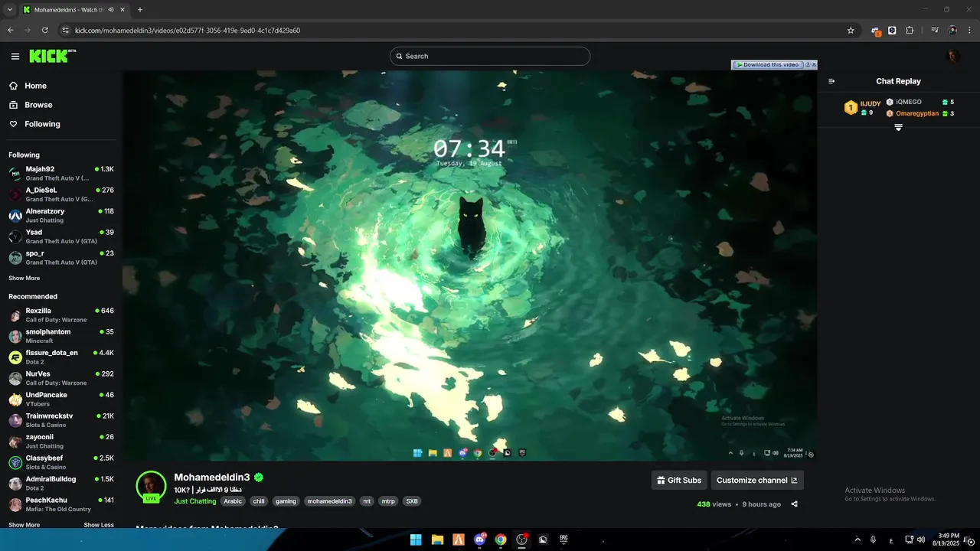
Task: Click Mohamedeldin3 channel name
Action: click(212, 478)
